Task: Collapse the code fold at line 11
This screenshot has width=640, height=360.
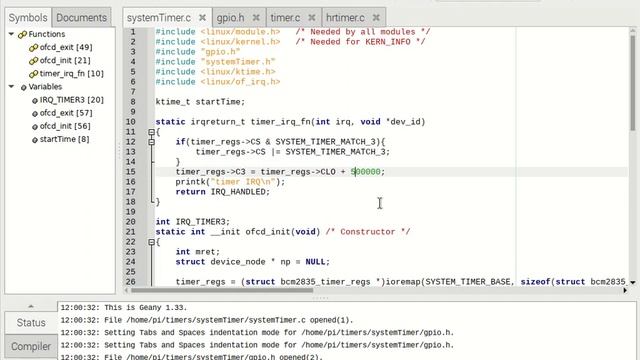Action: (151, 132)
